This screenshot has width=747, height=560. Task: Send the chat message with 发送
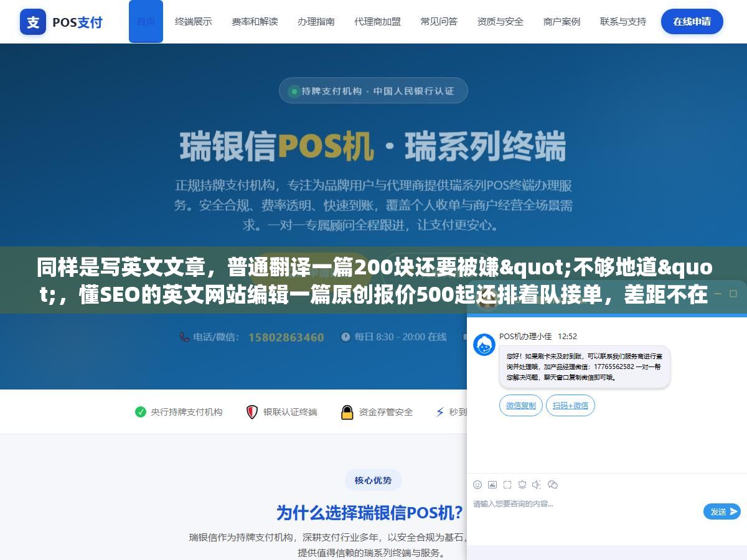pos(722,511)
